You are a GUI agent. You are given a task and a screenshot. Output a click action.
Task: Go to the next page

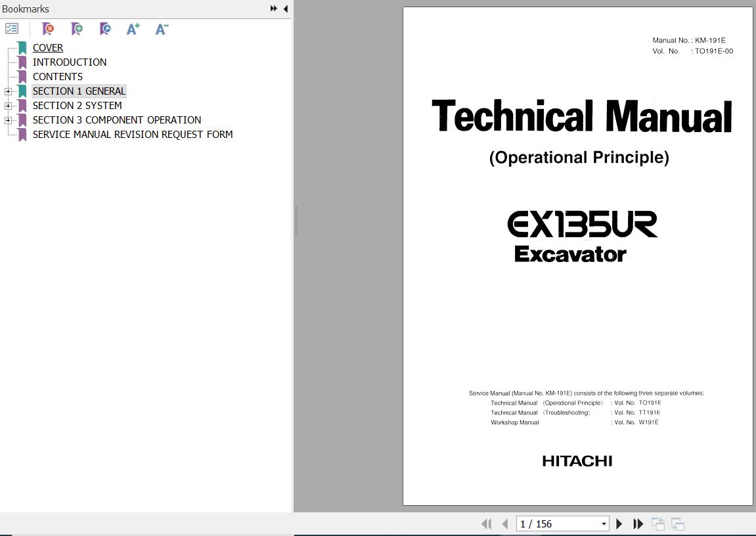click(619, 524)
